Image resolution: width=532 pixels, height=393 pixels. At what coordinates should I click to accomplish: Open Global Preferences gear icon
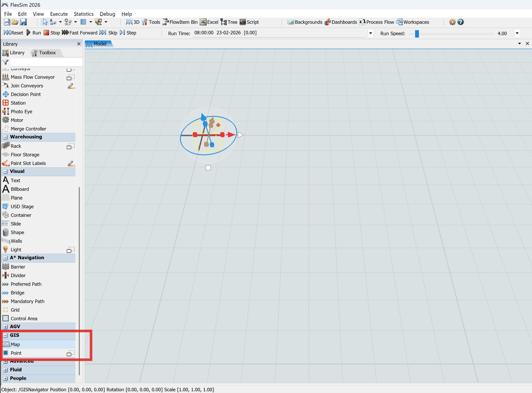tap(452, 22)
